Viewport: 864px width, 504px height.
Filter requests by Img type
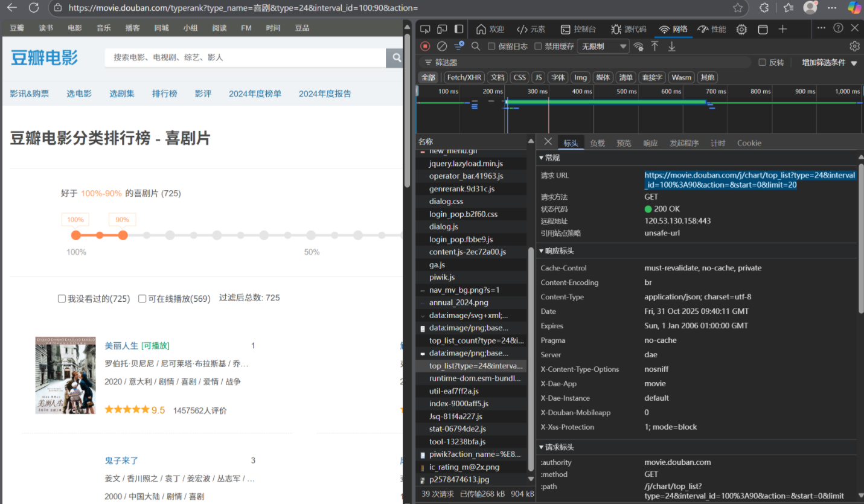(x=580, y=77)
